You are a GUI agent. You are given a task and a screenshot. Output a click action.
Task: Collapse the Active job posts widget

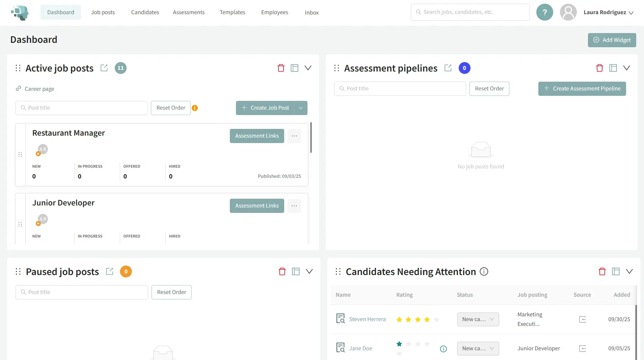pos(308,68)
